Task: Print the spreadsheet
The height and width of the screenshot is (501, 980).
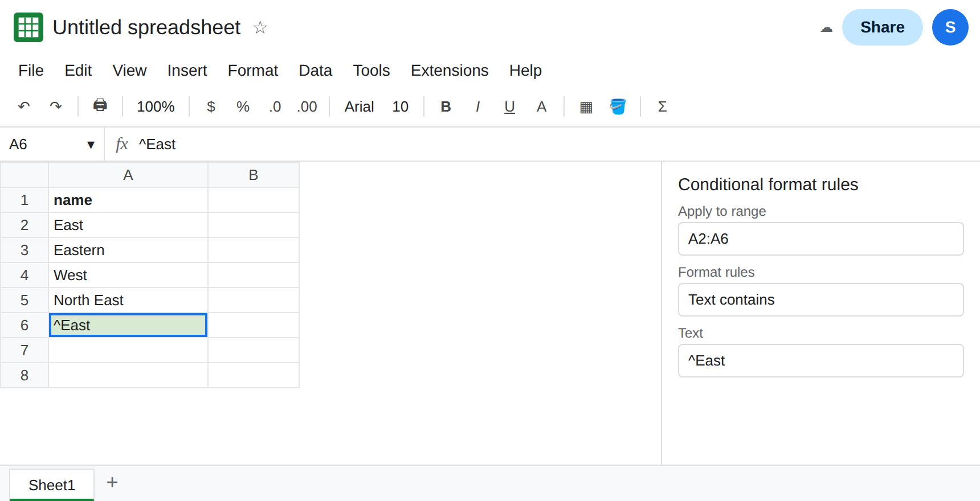Action: tap(100, 106)
